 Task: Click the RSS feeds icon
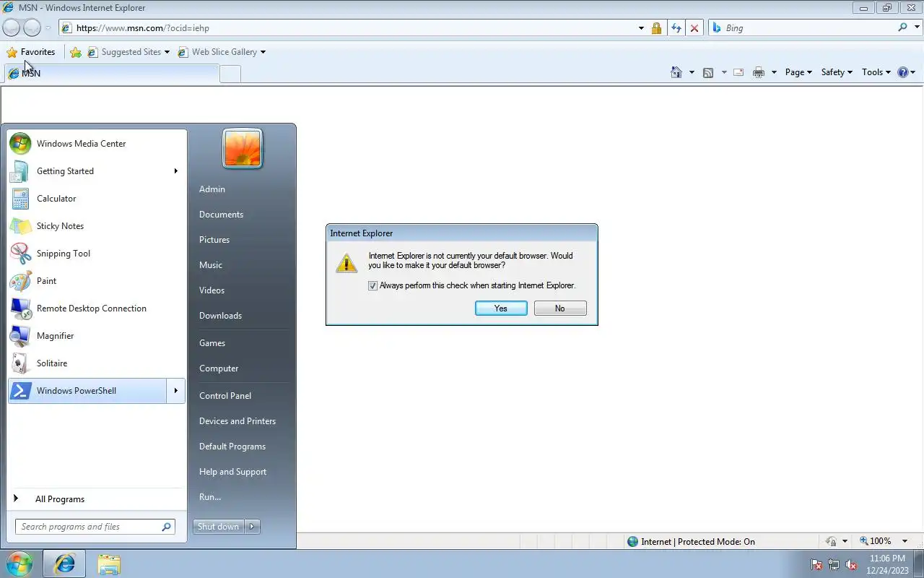[x=708, y=72]
